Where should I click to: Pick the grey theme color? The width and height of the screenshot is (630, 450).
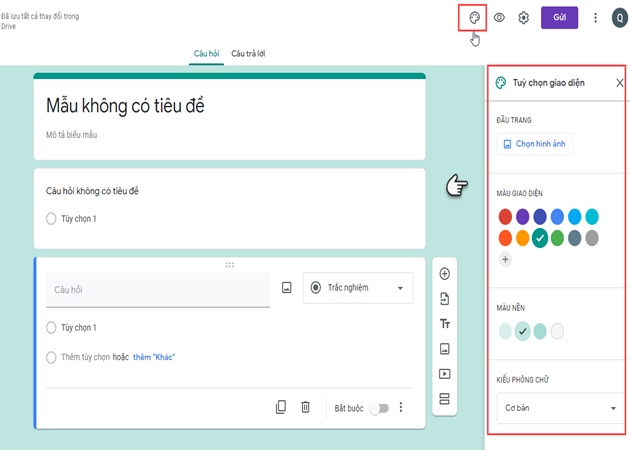pos(592,238)
